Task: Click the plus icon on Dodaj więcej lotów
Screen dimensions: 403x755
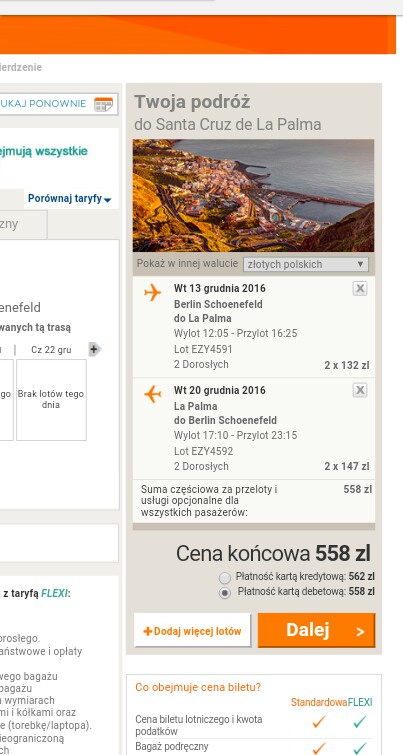Action: pos(147,631)
